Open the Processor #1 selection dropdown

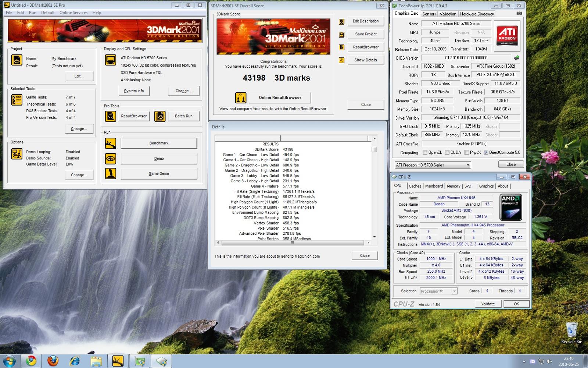click(438, 291)
